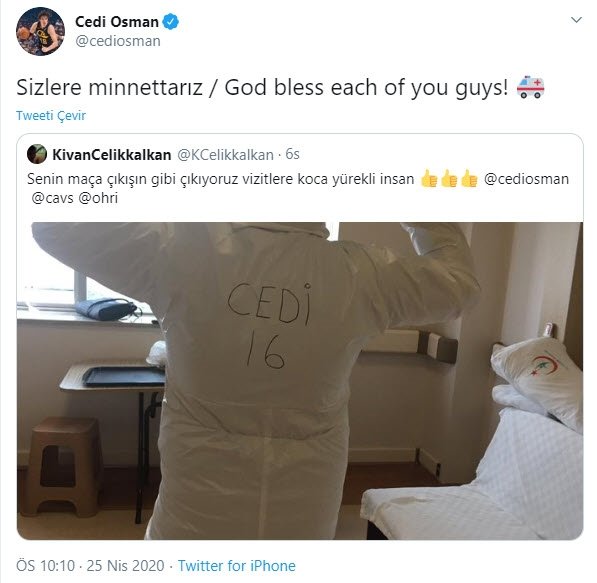This screenshot has width=597, height=583.
Task: Open the @cediosman handle below the name
Action: pyautogui.click(x=118, y=41)
